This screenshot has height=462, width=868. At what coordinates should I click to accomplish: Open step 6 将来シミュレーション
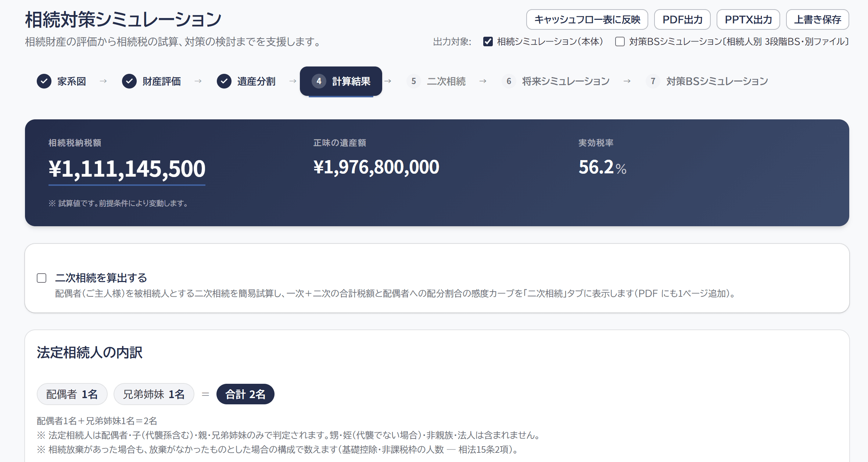556,81
